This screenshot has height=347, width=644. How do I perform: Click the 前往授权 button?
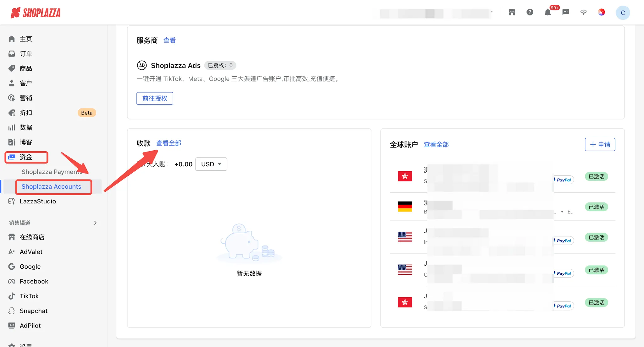pyautogui.click(x=155, y=98)
